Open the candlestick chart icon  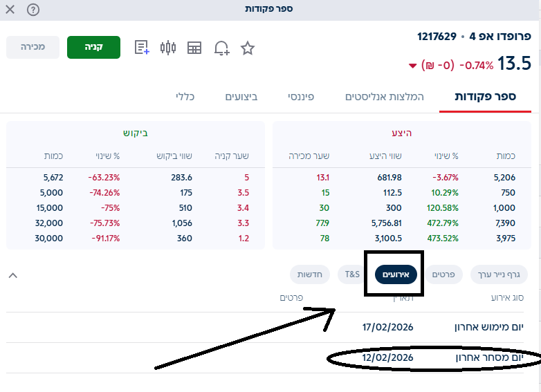point(168,48)
